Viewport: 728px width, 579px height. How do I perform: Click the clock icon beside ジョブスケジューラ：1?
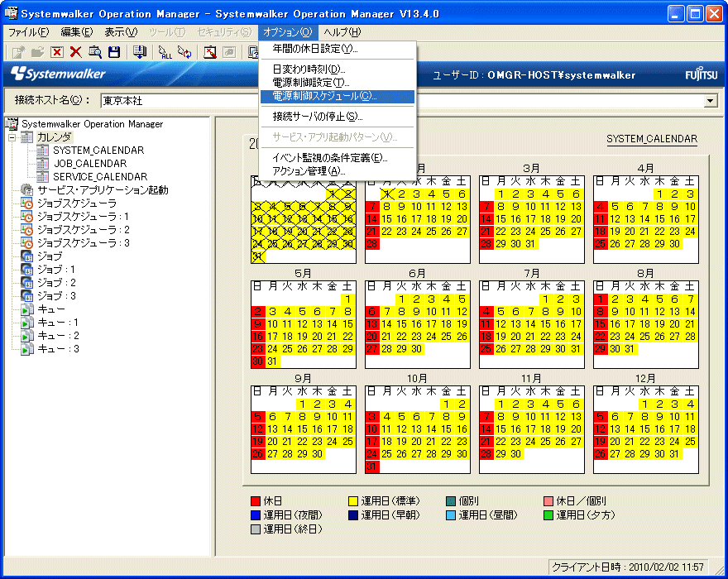[27, 217]
